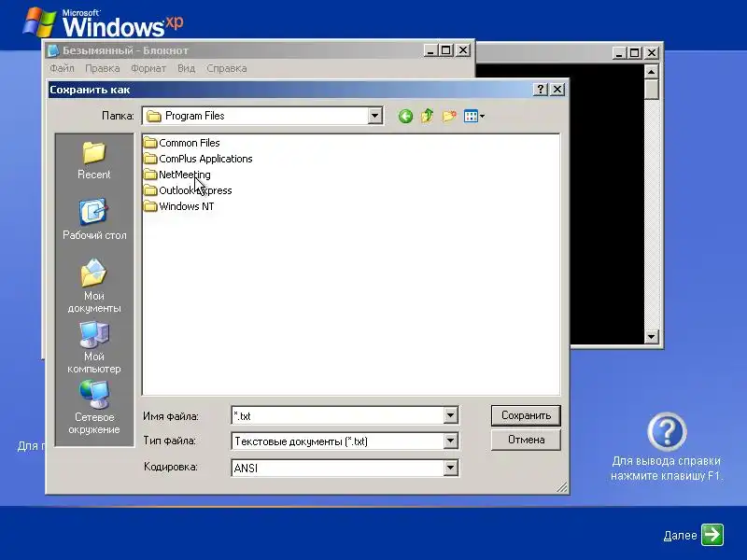Select the Common Files folder

(181, 143)
